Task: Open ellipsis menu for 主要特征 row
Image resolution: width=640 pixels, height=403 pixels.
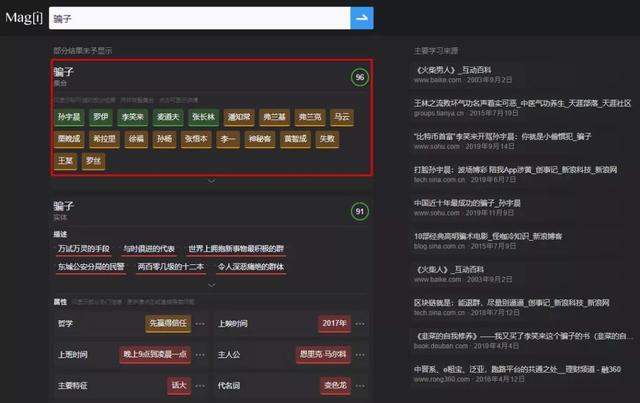Action: [200, 385]
